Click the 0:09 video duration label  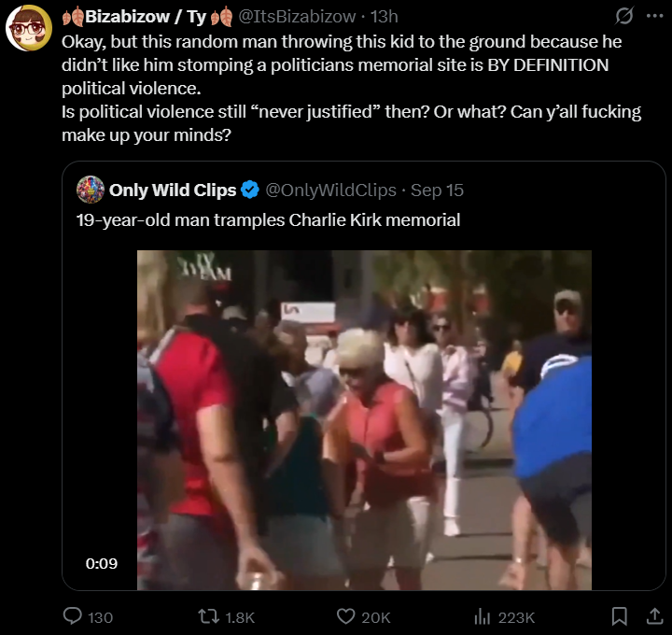pyautogui.click(x=102, y=563)
